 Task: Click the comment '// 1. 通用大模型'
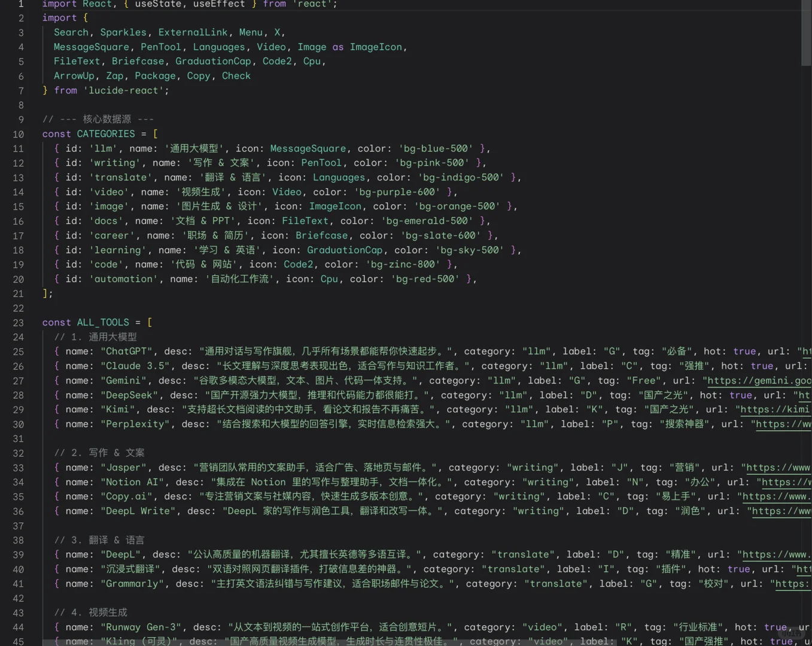tap(95, 337)
